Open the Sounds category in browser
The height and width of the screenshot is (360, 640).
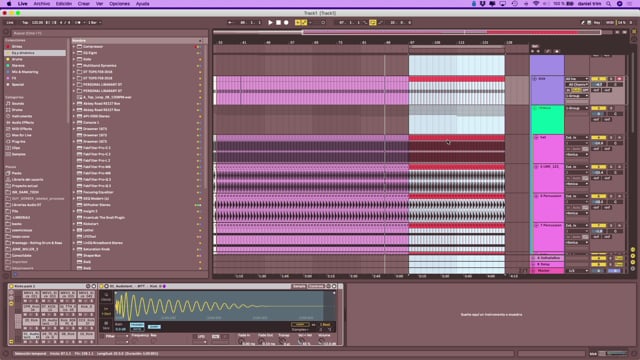tap(18, 104)
